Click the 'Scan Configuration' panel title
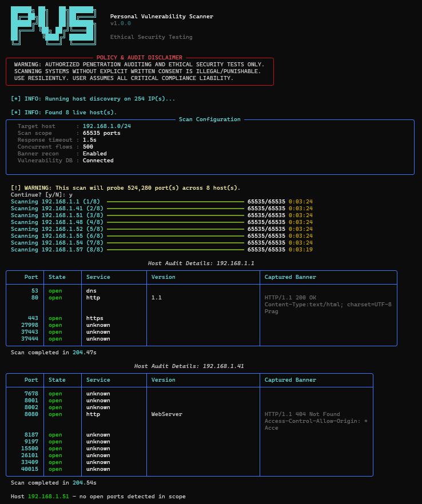 [209, 119]
